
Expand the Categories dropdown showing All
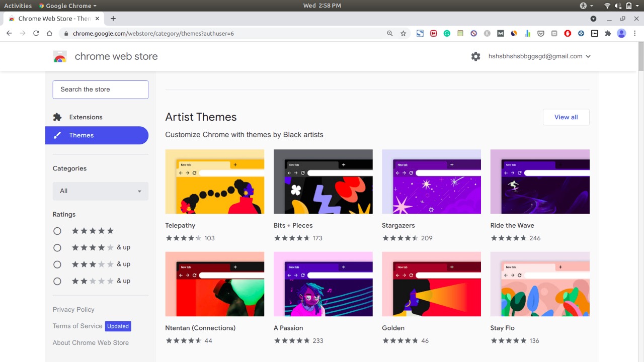tap(101, 191)
